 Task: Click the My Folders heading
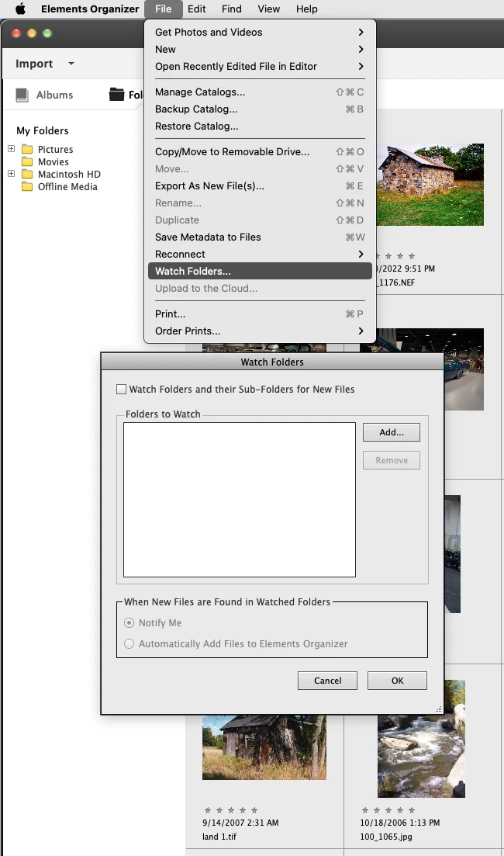(43, 130)
